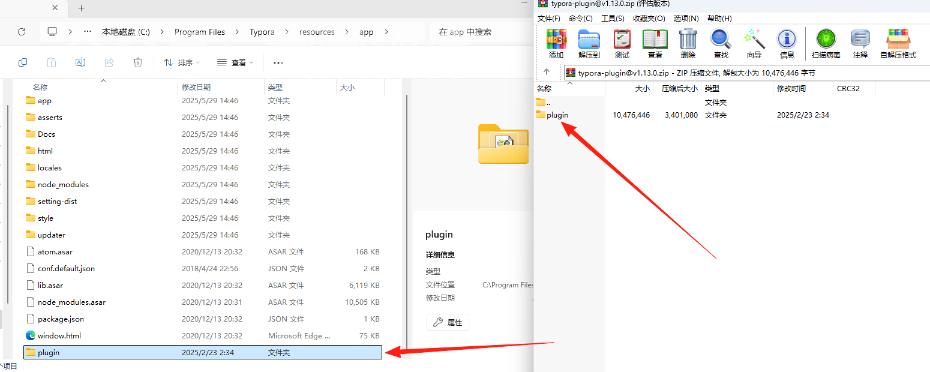Go to Typora in breadcrumb
The width and height of the screenshot is (930, 372).
tap(262, 32)
